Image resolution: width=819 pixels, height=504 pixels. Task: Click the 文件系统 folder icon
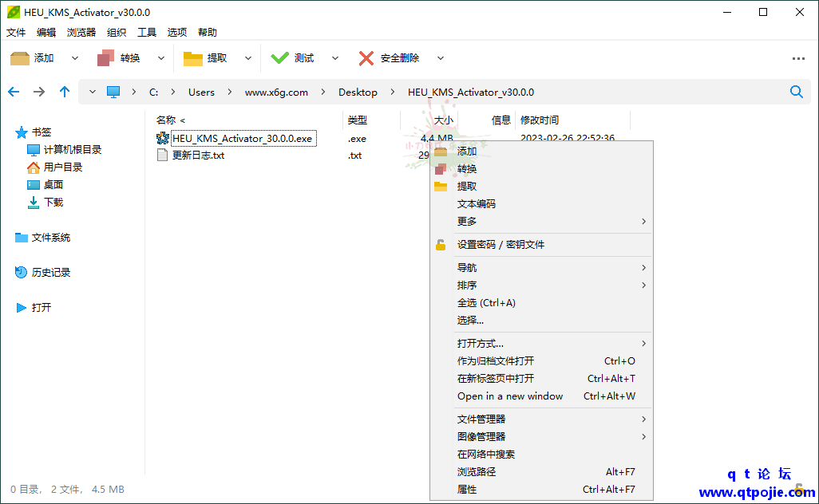(x=22, y=238)
